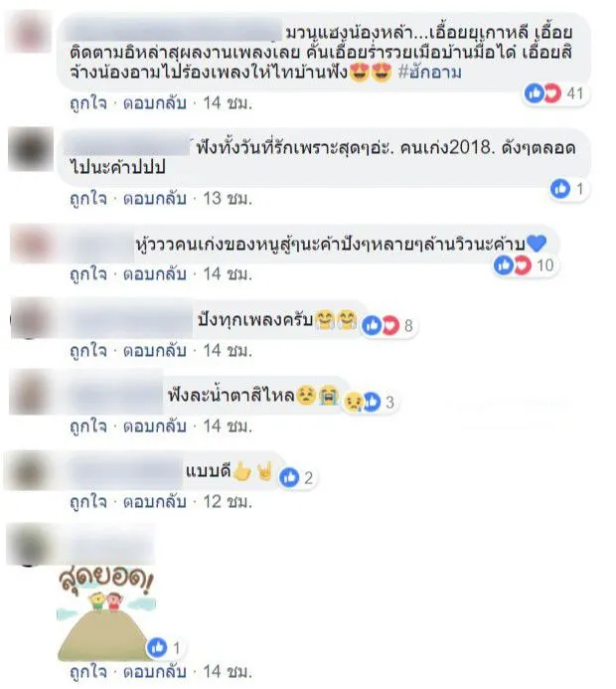The image size is (616, 689).
Task: Click ถูกใจ under the sticker comment
Action: pos(88,671)
